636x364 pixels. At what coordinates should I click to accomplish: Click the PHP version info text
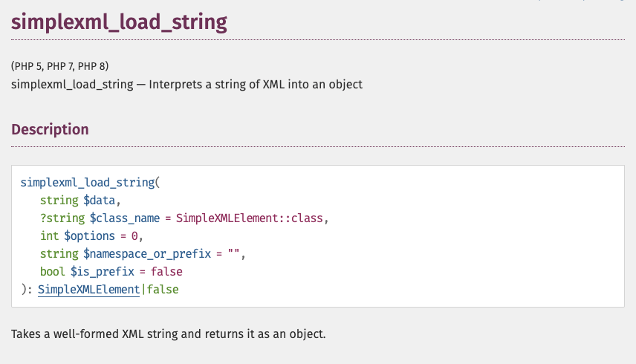[60, 66]
